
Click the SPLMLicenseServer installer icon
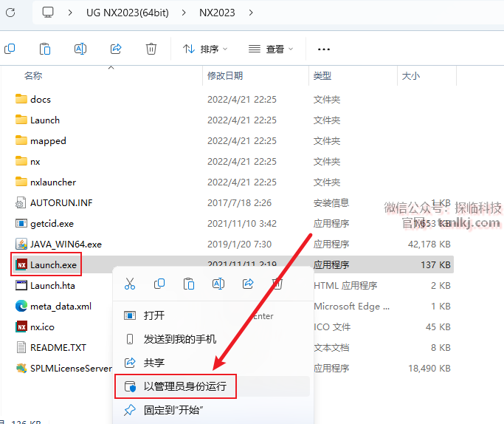point(21,368)
